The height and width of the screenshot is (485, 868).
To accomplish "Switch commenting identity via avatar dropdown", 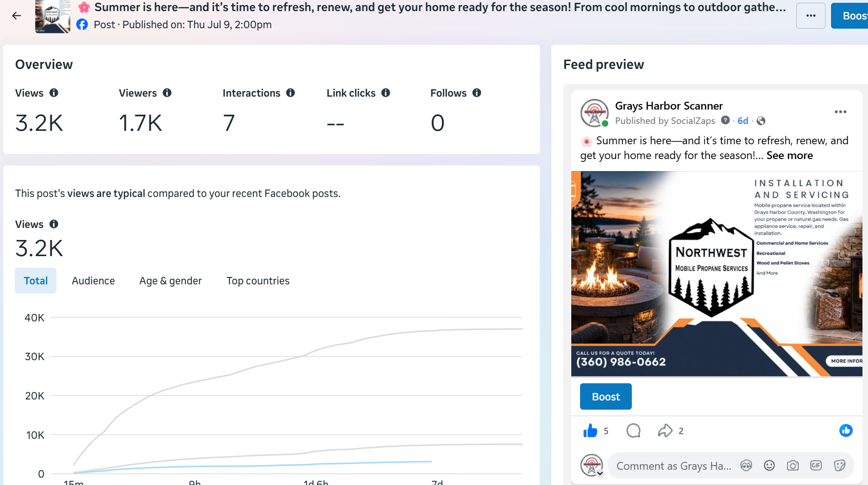I will [x=592, y=466].
